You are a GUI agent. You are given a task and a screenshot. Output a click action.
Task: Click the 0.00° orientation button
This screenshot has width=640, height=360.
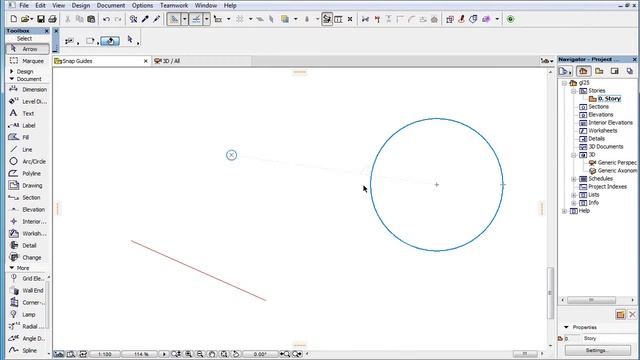coord(260,354)
